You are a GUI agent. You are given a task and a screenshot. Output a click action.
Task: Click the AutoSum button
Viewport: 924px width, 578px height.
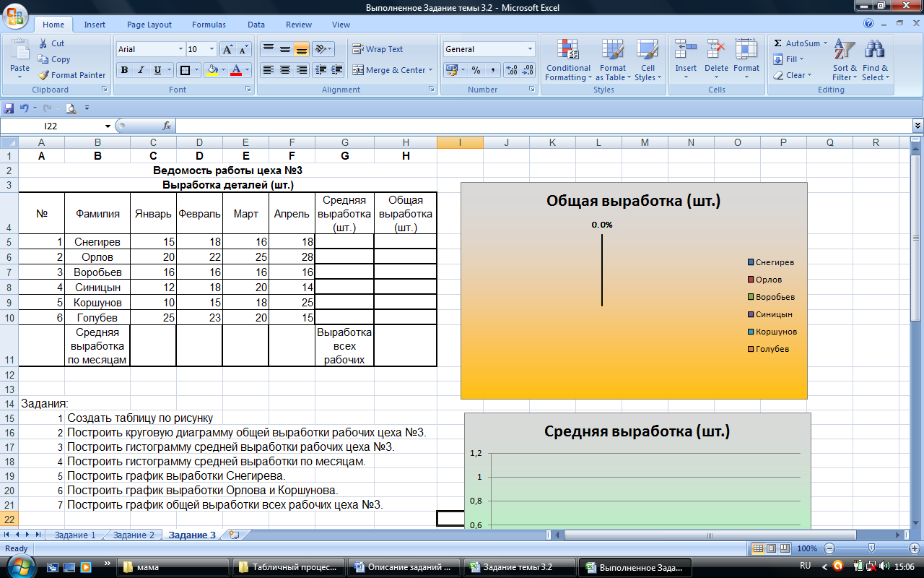[801, 43]
